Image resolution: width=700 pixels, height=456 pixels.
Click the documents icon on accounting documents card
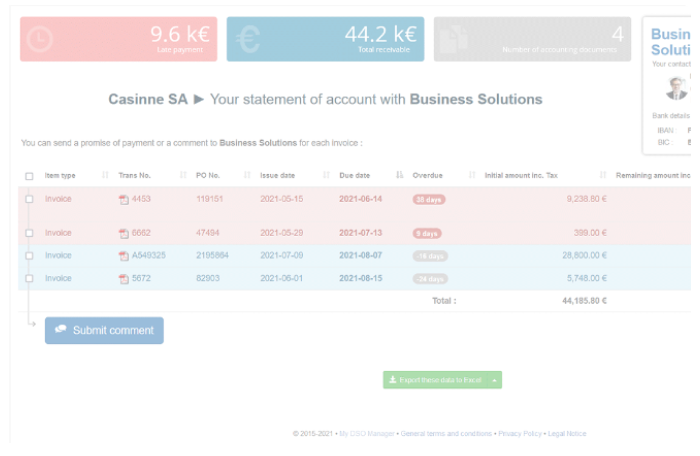[x=454, y=39]
